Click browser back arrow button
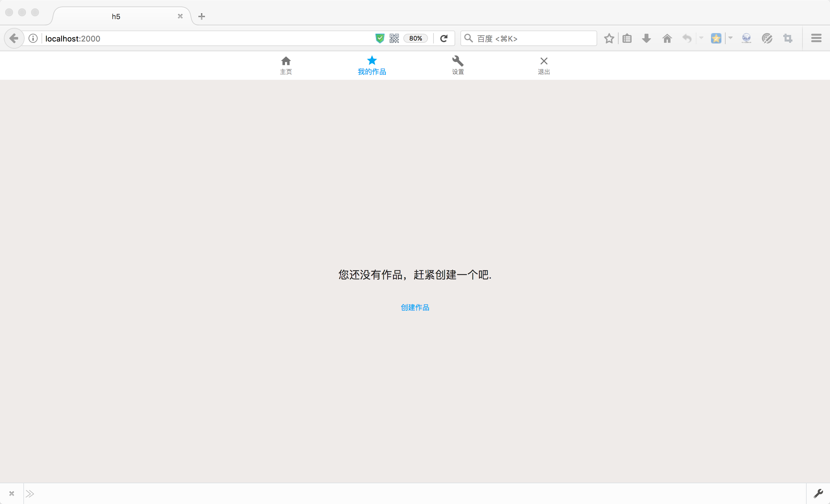830x504 pixels. (14, 38)
